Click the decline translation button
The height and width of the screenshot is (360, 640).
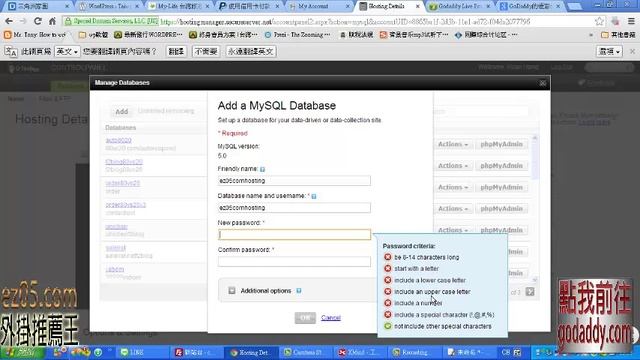[x=206, y=51]
